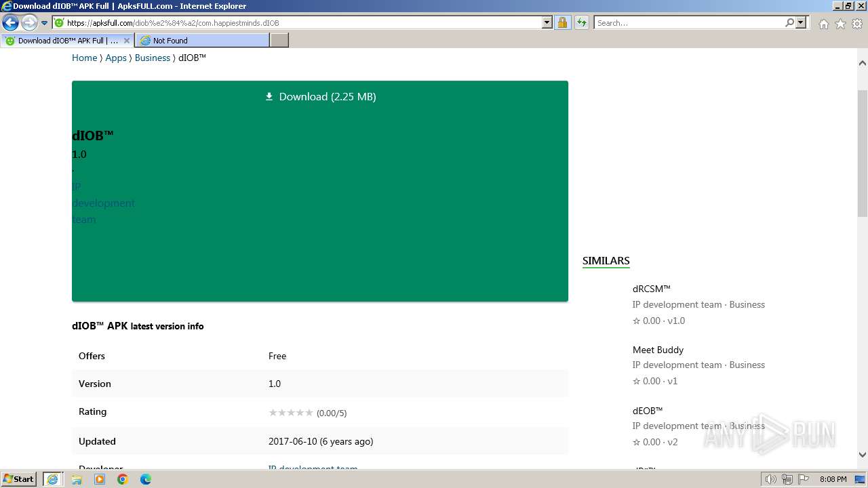Click the Download (2.25 MB) button
868x488 pixels.
point(320,97)
